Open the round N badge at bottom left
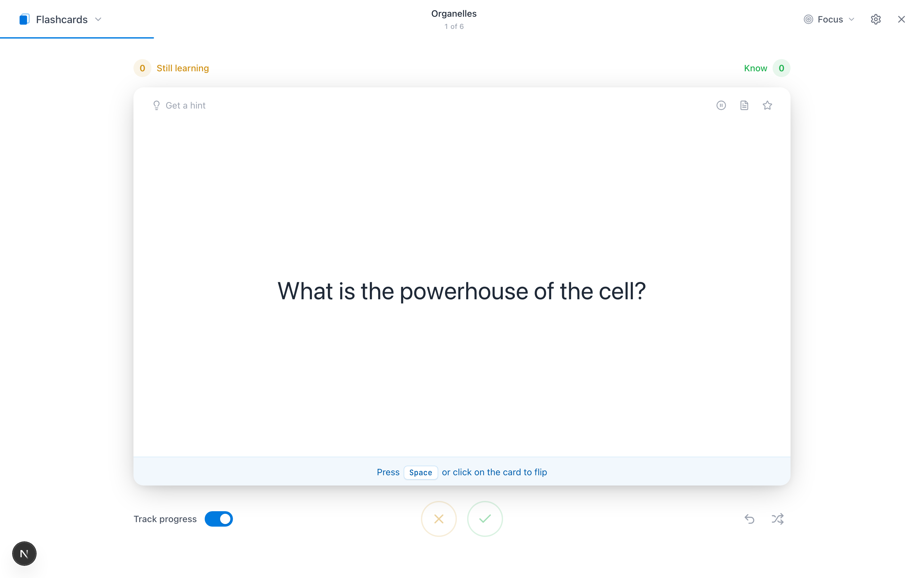 point(24,553)
